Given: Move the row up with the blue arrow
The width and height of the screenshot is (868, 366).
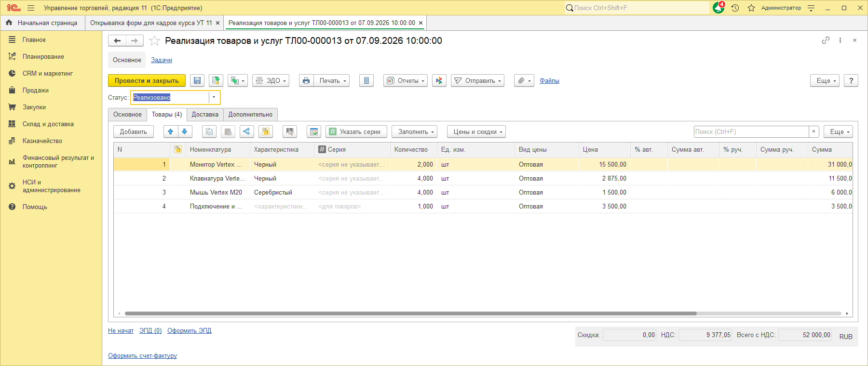Looking at the screenshot, I should (x=171, y=131).
